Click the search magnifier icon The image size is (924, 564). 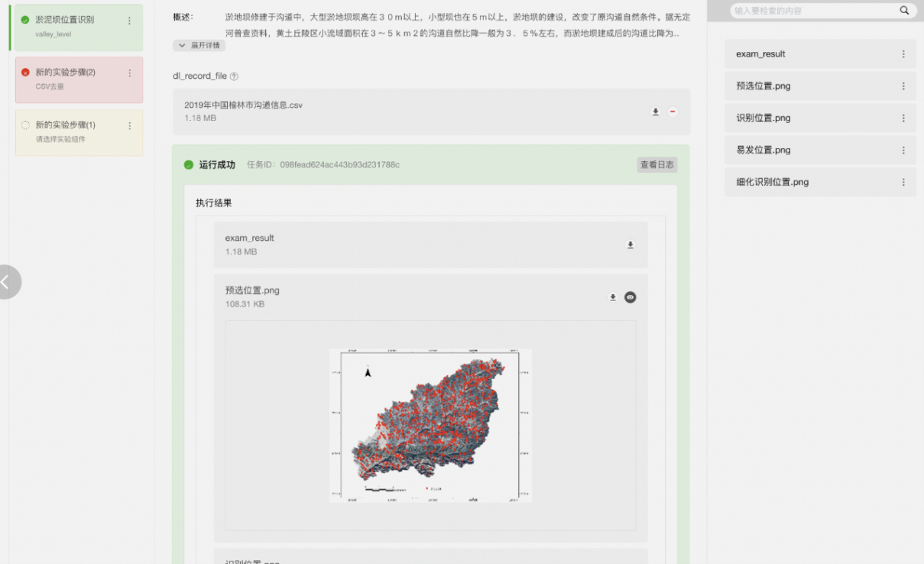(904, 11)
